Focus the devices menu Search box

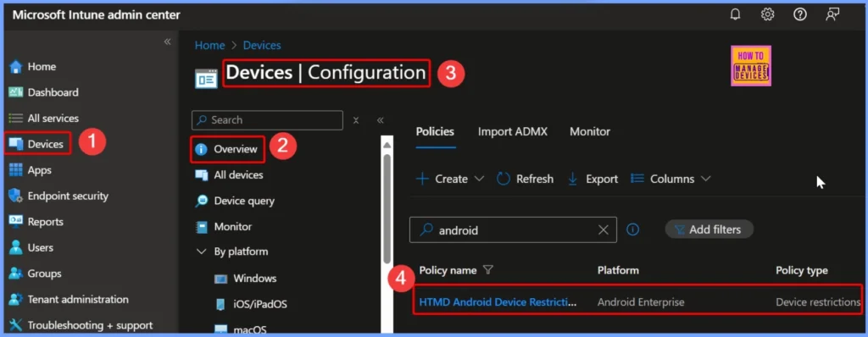(267, 120)
